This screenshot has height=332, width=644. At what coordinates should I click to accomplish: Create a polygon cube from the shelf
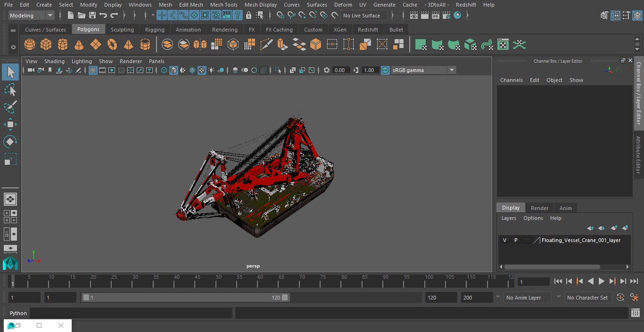46,45
